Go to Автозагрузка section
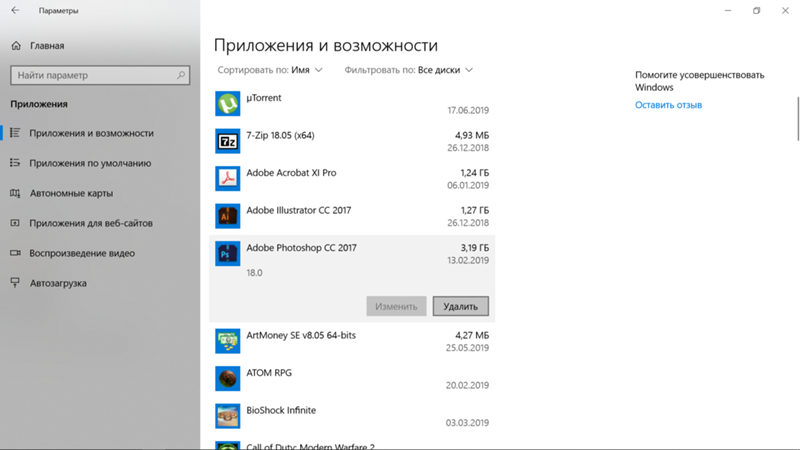The image size is (800, 450). click(58, 283)
